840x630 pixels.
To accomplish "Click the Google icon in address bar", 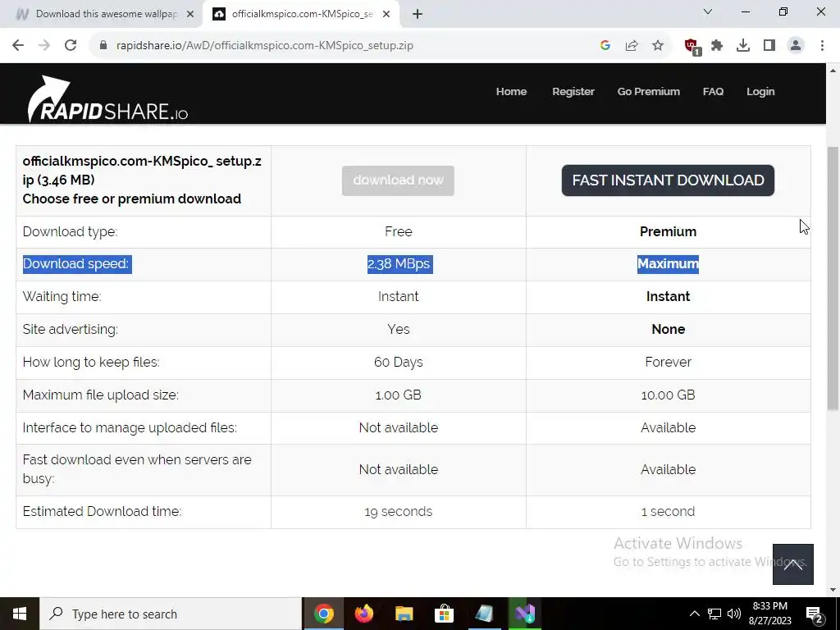I will click(x=605, y=45).
